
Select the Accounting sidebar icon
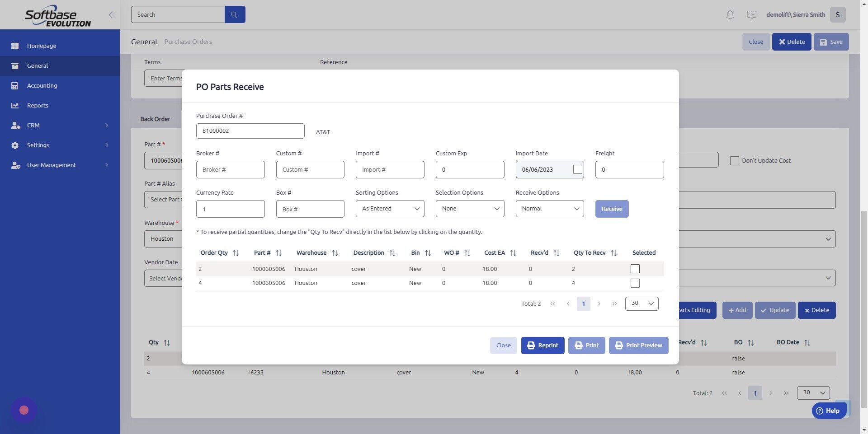(15, 85)
